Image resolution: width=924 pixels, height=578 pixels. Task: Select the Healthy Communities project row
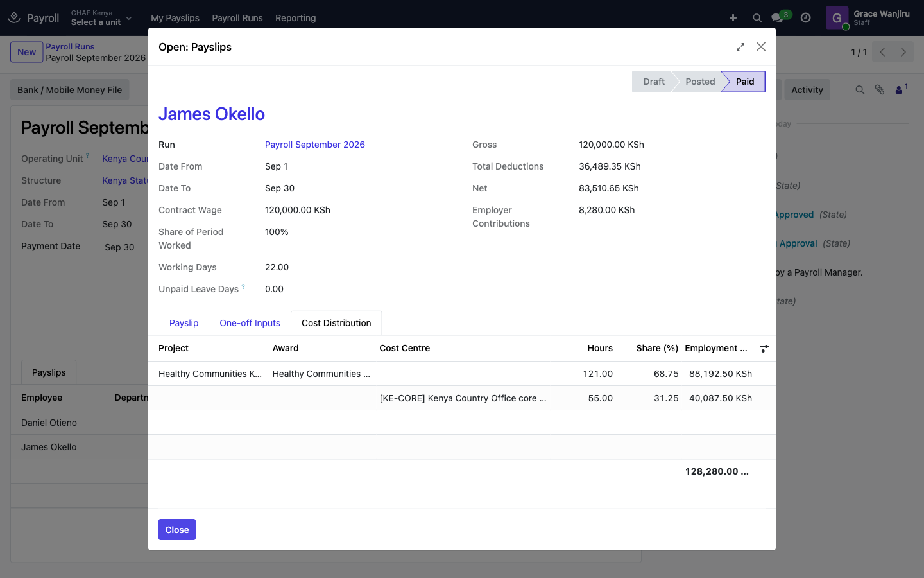462,374
